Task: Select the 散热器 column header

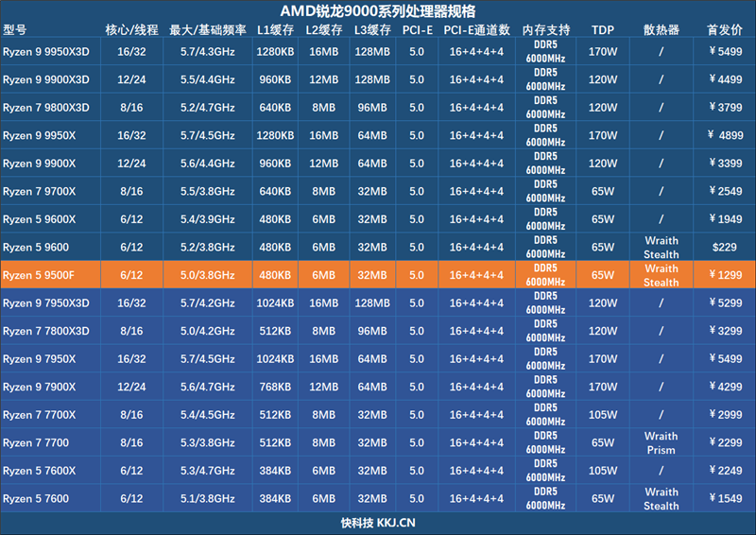Action: pos(661,29)
